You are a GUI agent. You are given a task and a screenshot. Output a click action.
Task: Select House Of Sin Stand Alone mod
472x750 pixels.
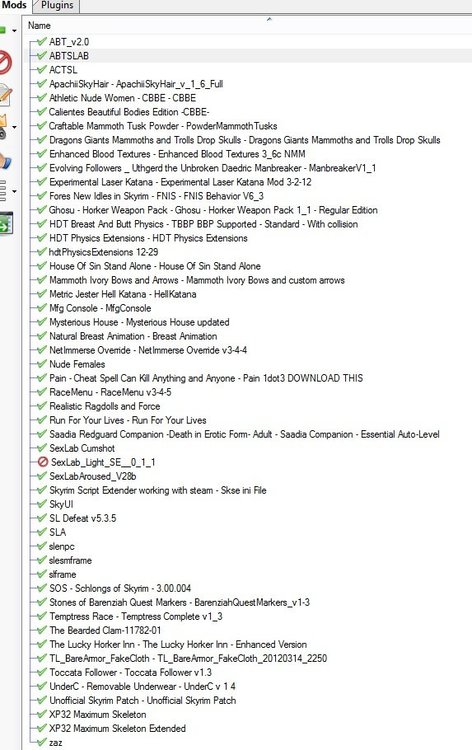tap(155, 266)
